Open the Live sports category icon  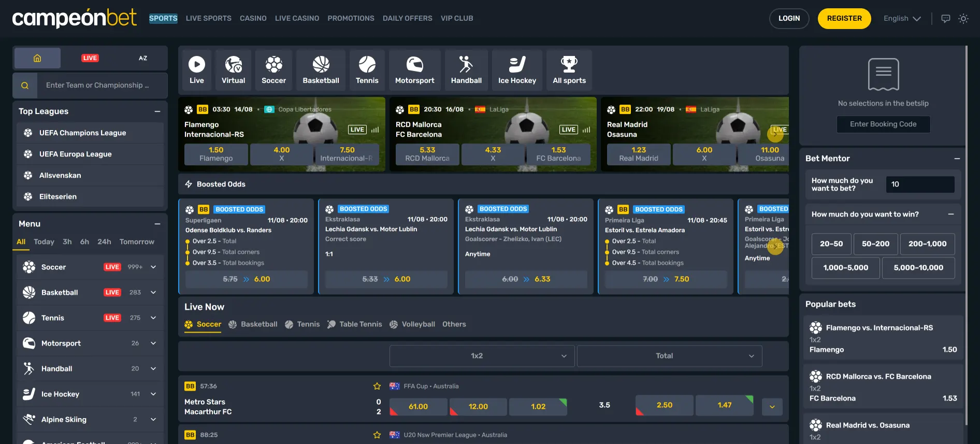(197, 70)
